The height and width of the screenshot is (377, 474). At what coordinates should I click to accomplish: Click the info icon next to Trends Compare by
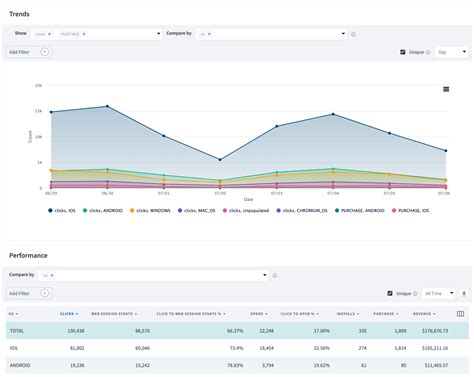(x=353, y=34)
